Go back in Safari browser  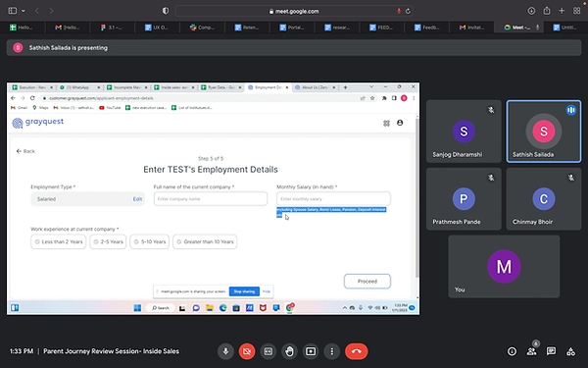tap(37, 11)
